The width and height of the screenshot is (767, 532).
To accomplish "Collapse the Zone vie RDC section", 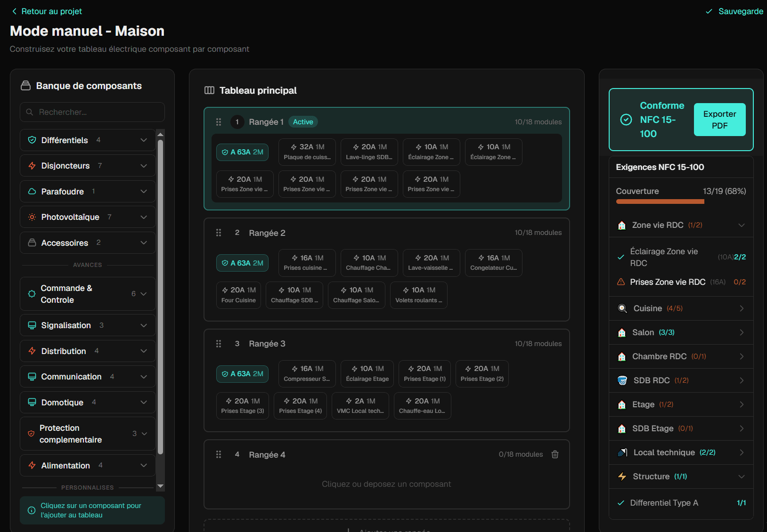I will [x=742, y=225].
